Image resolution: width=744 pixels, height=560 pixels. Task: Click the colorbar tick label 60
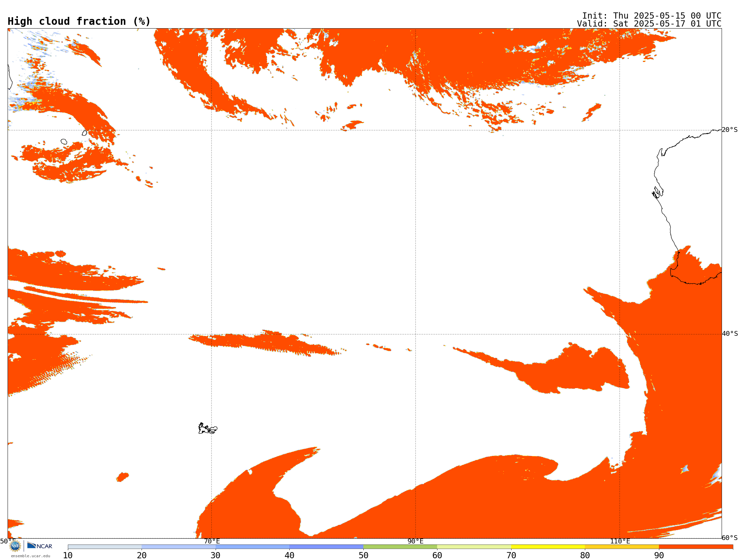(437, 556)
